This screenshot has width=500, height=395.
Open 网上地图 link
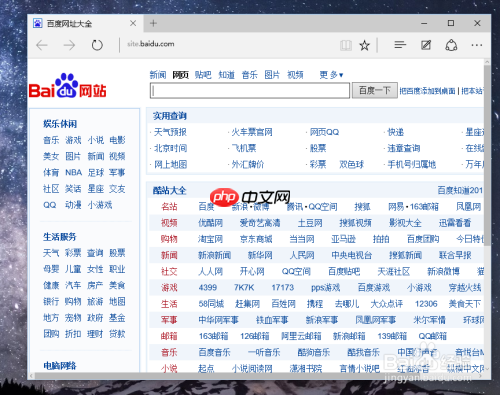pos(170,164)
